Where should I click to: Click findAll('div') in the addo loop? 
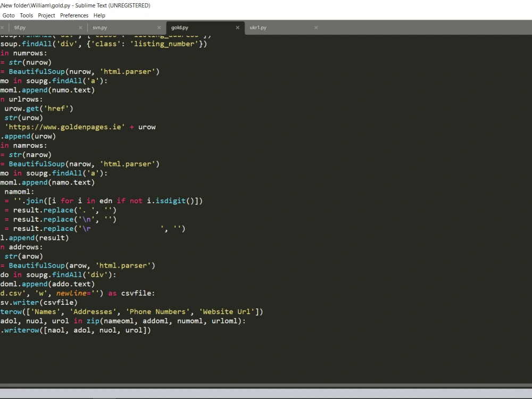(x=82, y=275)
